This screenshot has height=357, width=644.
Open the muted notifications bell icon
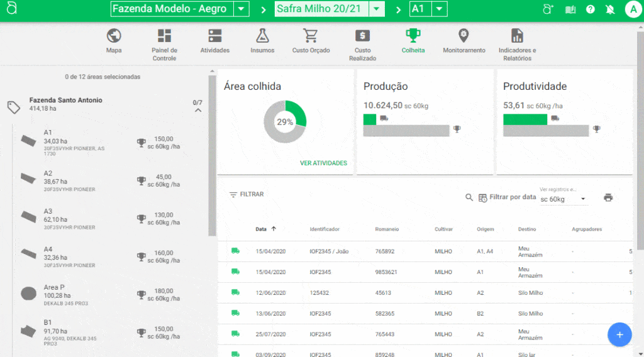(x=609, y=9)
